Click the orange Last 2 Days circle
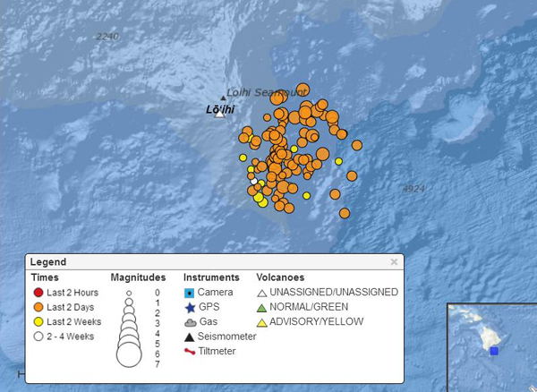Screen dimensions: 537x392 [x=38, y=307]
